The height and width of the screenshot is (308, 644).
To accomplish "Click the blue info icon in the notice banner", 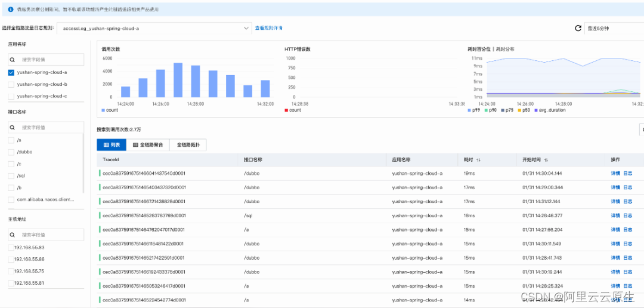I will pos(11,9).
